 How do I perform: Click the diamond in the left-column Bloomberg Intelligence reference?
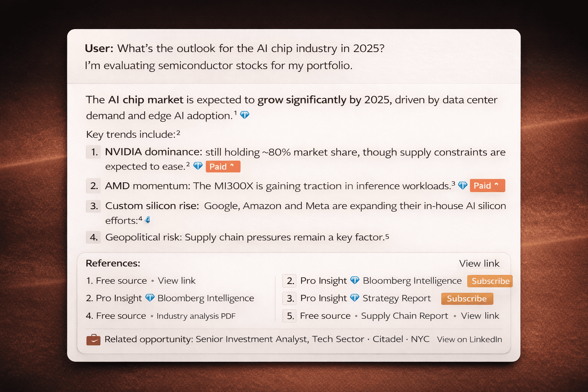point(150,298)
